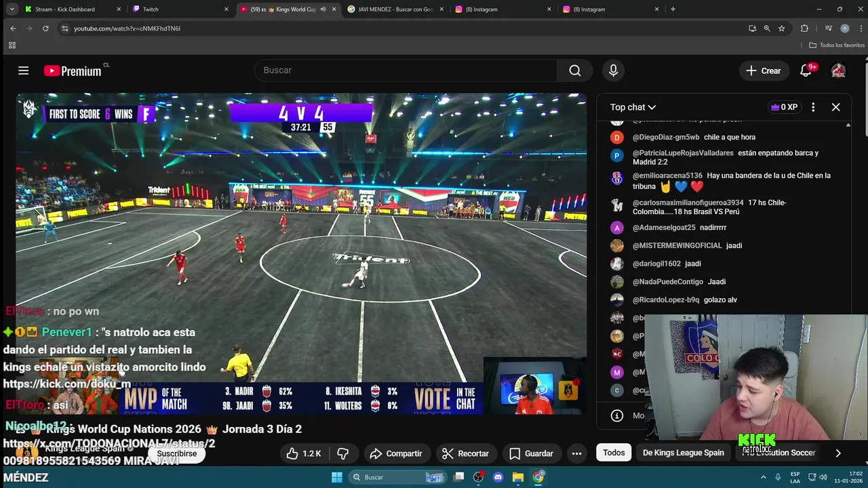The height and width of the screenshot is (488, 868).
Task: Toggle taskbar volume speaker icon
Action: 823,477
